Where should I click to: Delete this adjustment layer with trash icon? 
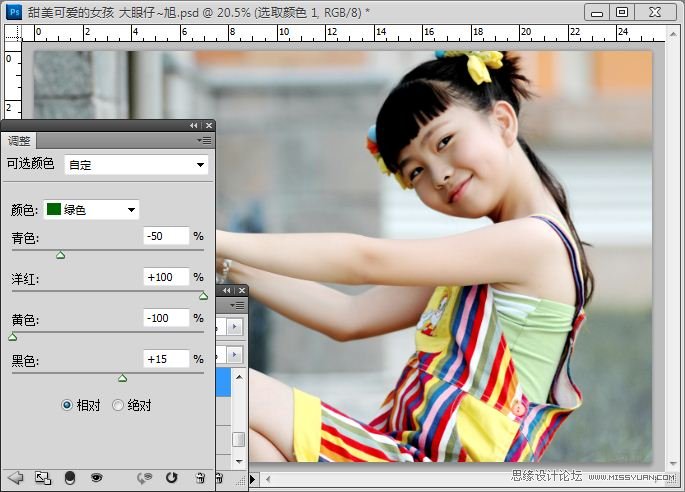coord(200,478)
